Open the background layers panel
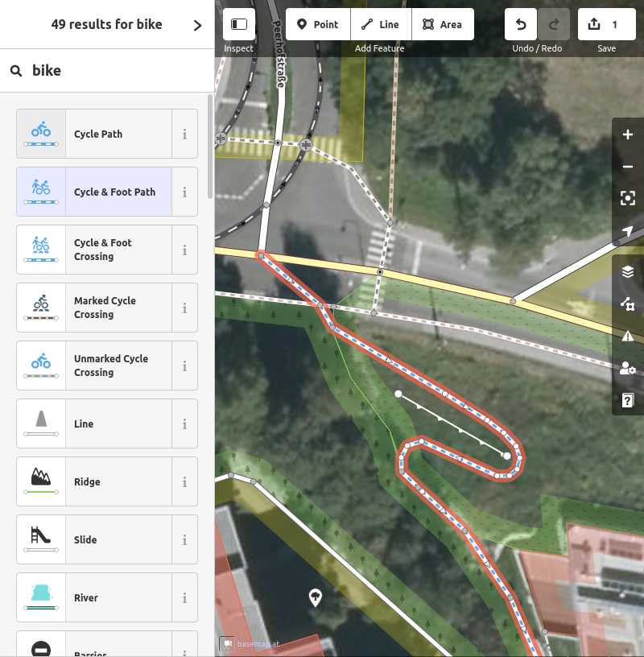 tap(627, 271)
